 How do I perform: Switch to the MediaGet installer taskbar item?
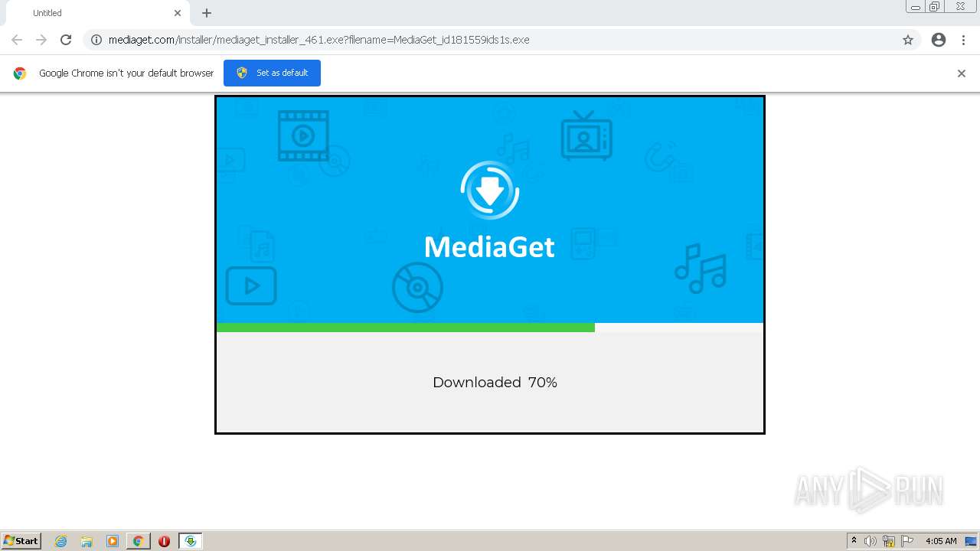[x=191, y=541]
